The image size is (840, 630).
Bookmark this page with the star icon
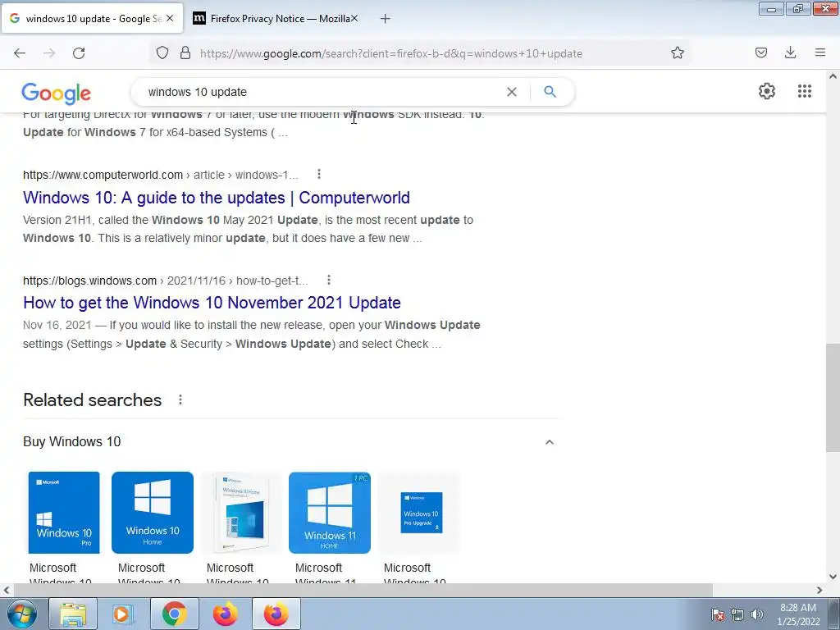(677, 53)
